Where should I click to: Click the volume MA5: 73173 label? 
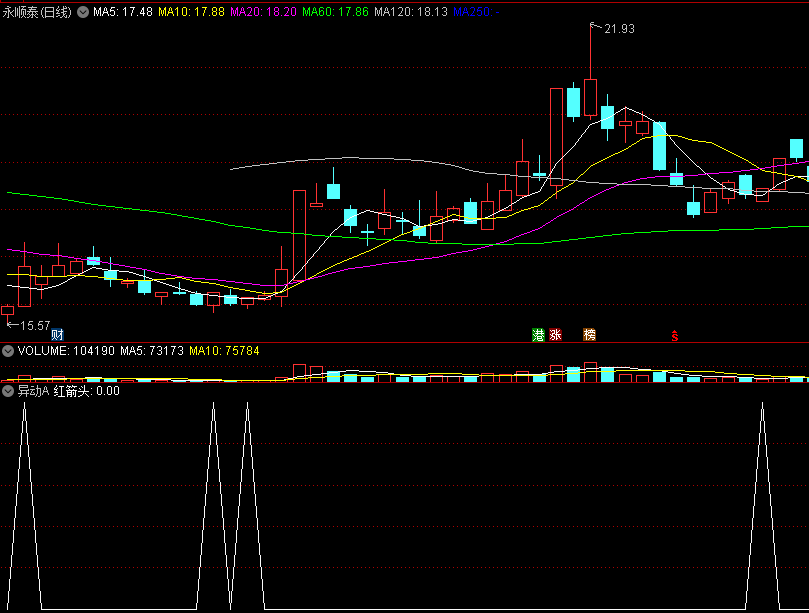[x=152, y=351]
